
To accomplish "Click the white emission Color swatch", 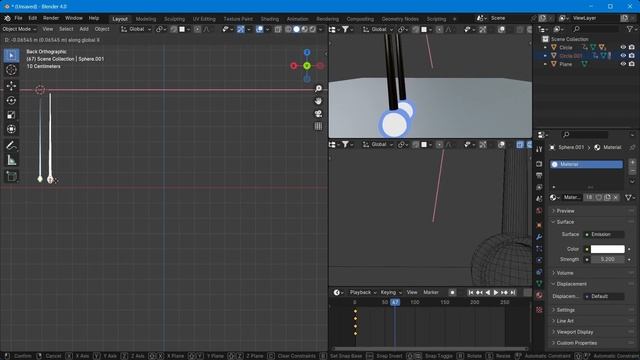I will pos(607,249).
